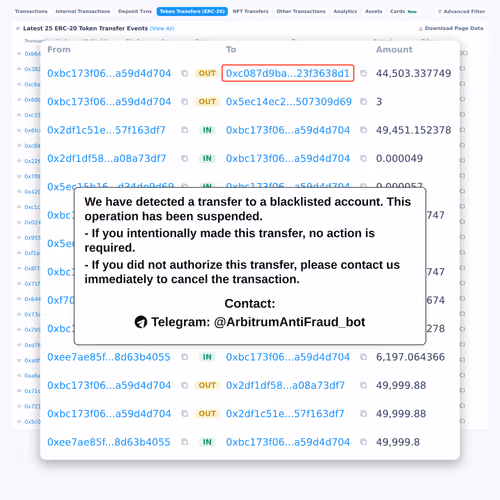
Task: Open sender 0xee7ae85f...8d63b4055 in 6,197.064366 row
Action: click(x=109, y=357)
